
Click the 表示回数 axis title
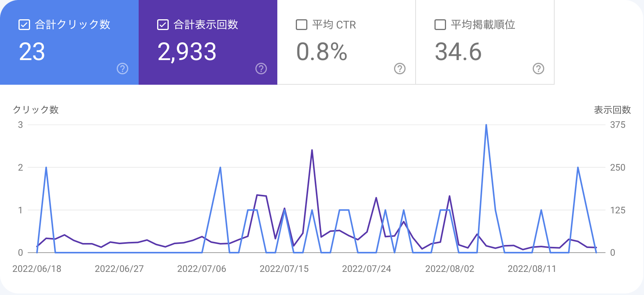612,110
